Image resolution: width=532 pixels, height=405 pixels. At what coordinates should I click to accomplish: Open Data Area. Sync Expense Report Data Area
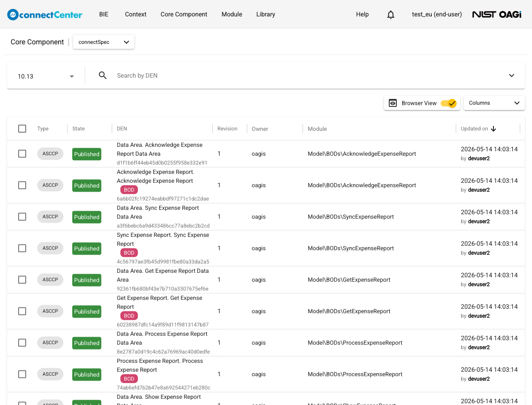click(x=157, y=212)
